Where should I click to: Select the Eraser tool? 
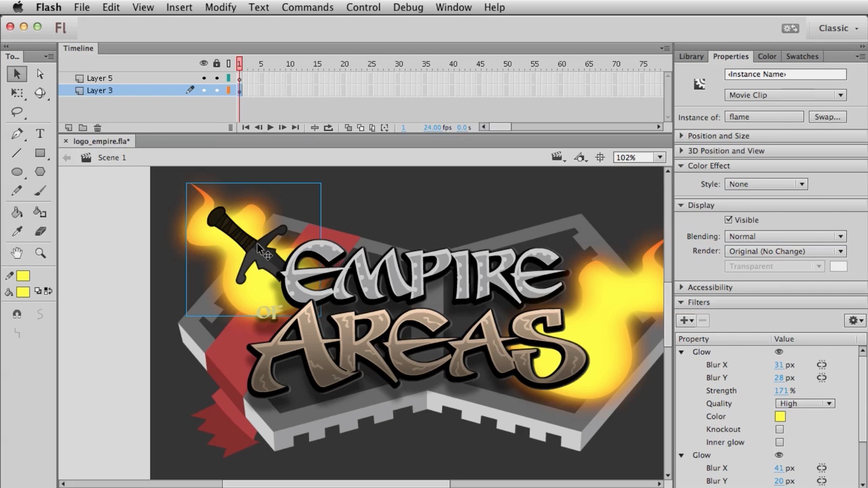(40, 231)
